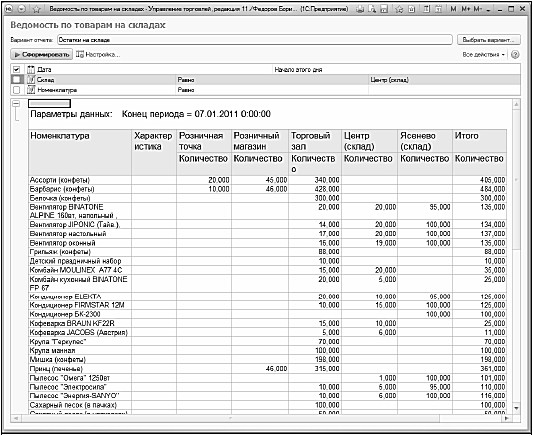The height and width of the screenshot is (436, 533).
Task: Open the calculator icon in title bar
Action: pyautogui.click(x=427, y=9)
